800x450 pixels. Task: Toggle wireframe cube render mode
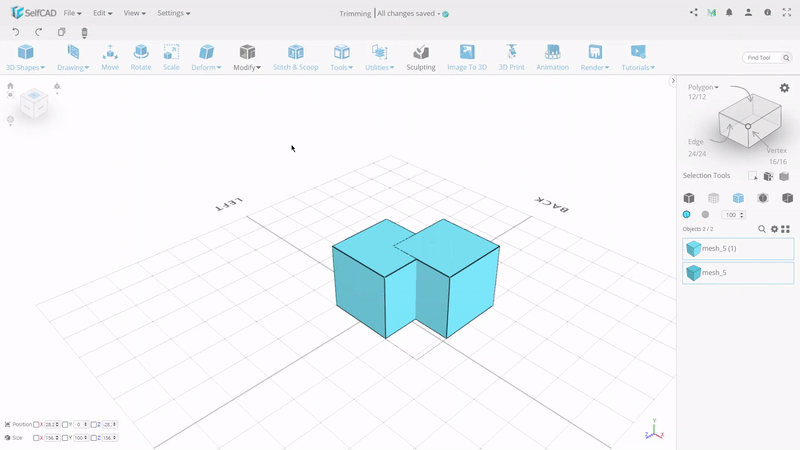coord(713,198)
